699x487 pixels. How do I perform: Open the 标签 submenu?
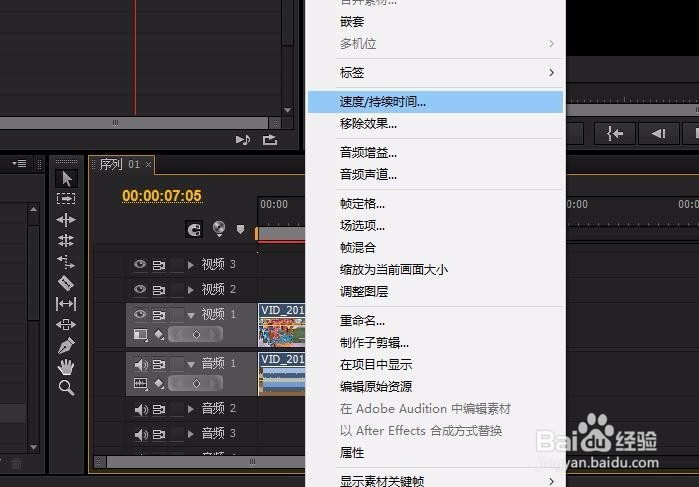(x=435, y=73)
